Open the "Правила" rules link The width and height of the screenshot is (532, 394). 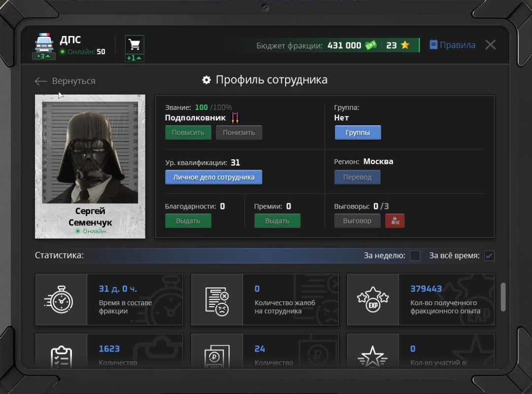point(452,45)
